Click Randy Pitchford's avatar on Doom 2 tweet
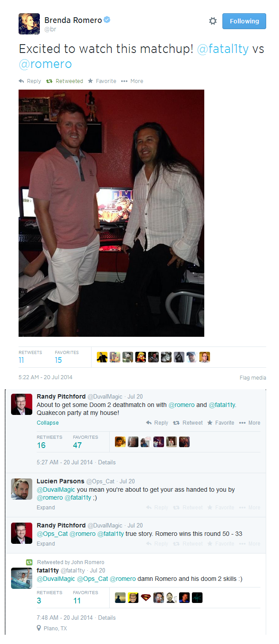Viewport: 279px width, 644px height. point(22,404)
